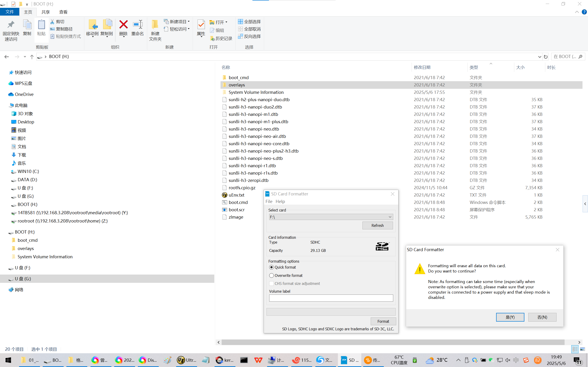Confirm formatting with the 是(Y) button
This screenshot has height=367, width=588.
(510, 317)
